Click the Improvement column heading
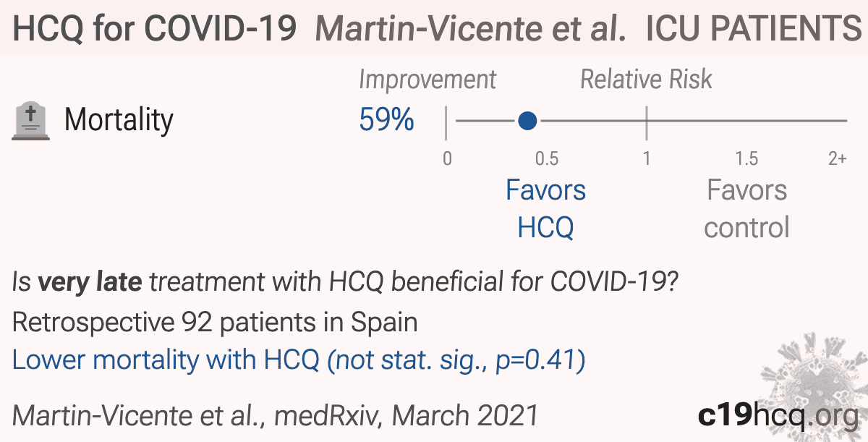868x442 pixels. pos(428,80)
